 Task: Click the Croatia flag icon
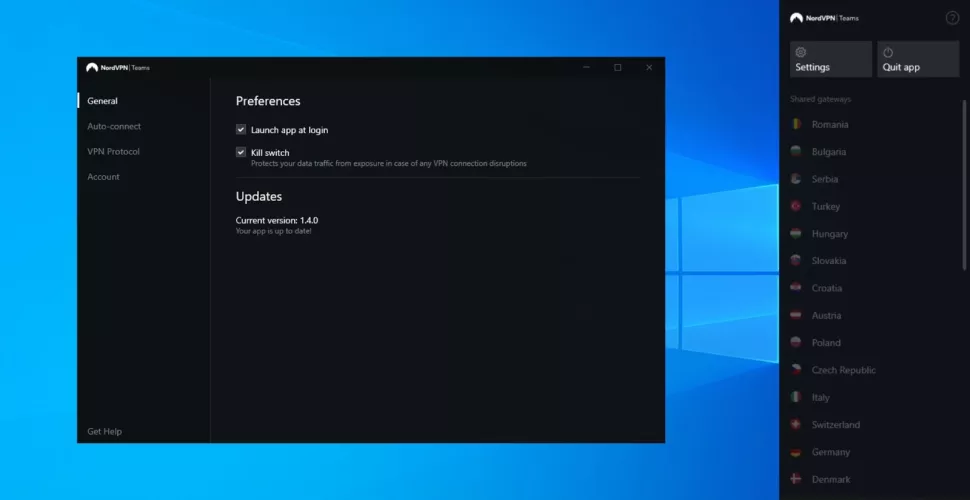click(796, 288)
